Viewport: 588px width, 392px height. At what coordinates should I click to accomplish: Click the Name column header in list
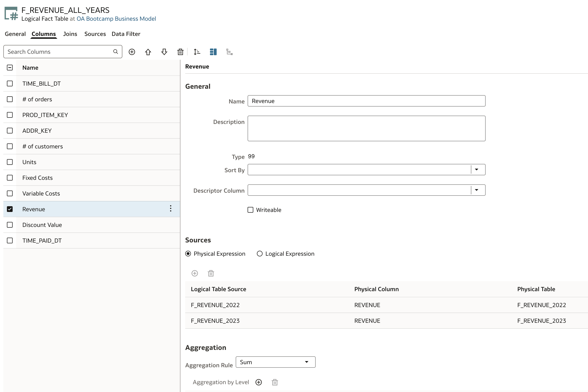[30, 68]
